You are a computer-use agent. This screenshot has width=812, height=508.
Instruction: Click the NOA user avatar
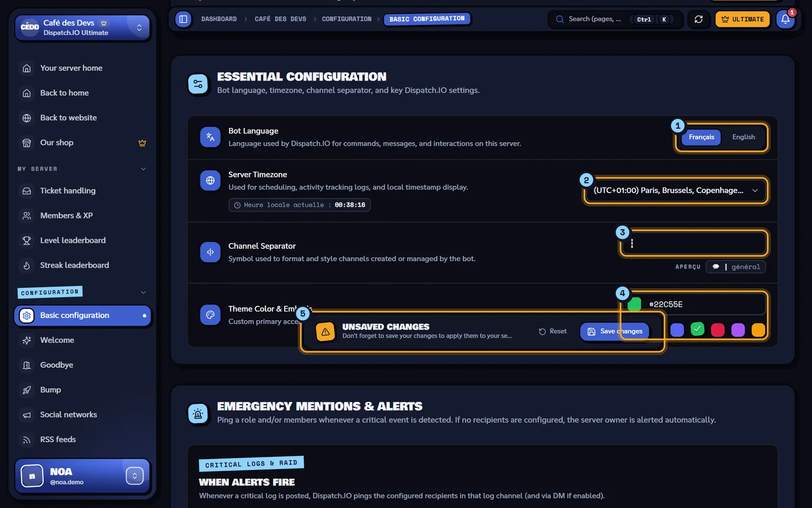pyautogui.click(x=32, y=476)
